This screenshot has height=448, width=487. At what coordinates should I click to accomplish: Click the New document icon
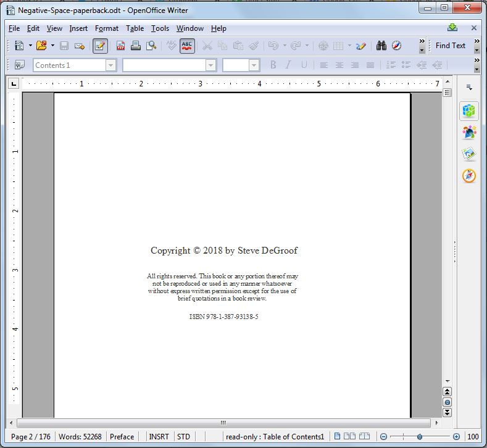(x=19, y=46)
